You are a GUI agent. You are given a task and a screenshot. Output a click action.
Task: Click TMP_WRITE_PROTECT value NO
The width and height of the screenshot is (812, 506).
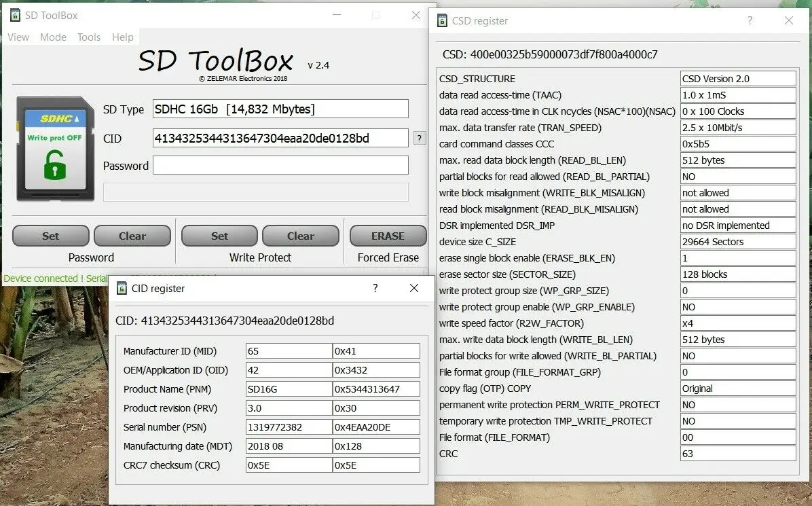[x=738, y=422]
